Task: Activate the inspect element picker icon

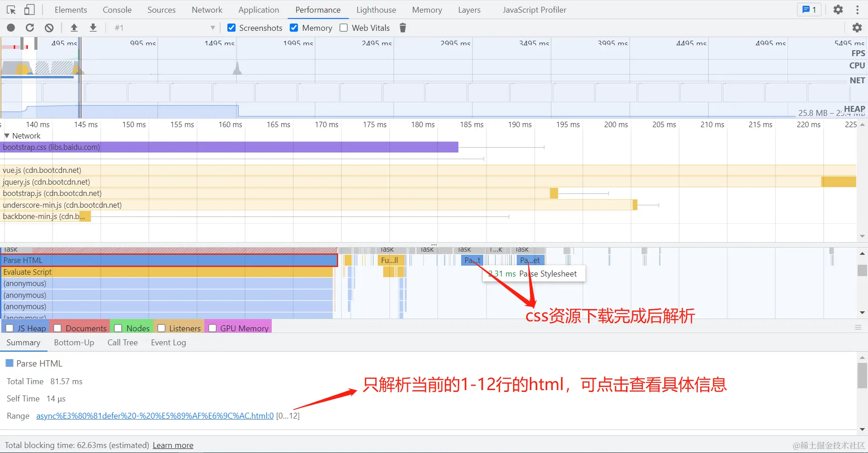Action: (x=11, y=10)
